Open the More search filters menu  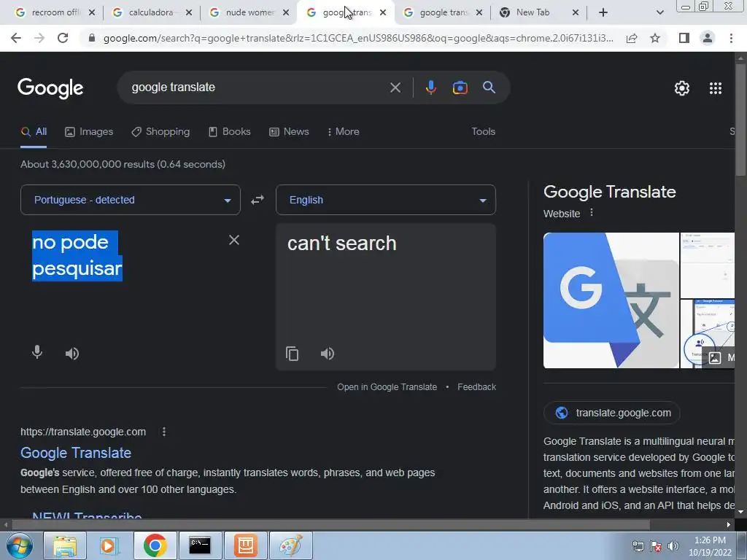[x=343, y=132]
